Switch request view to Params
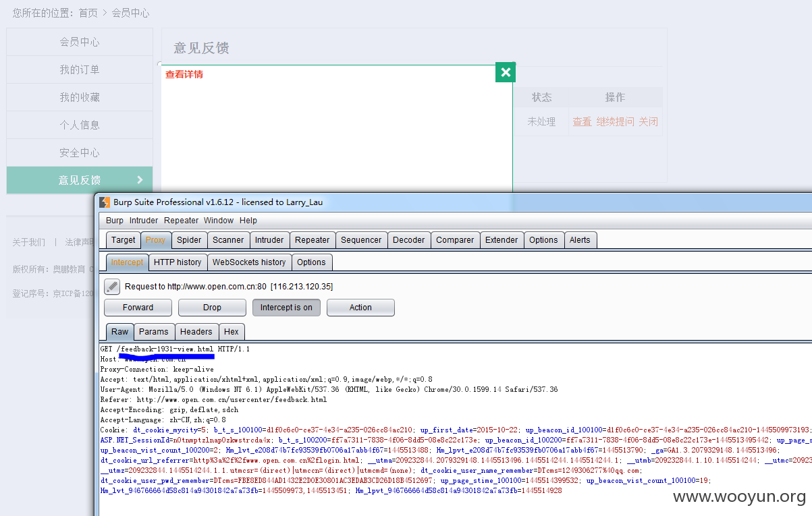Viewport: 812px width, 516px height. pyautogui.click(x=154, y=332)
